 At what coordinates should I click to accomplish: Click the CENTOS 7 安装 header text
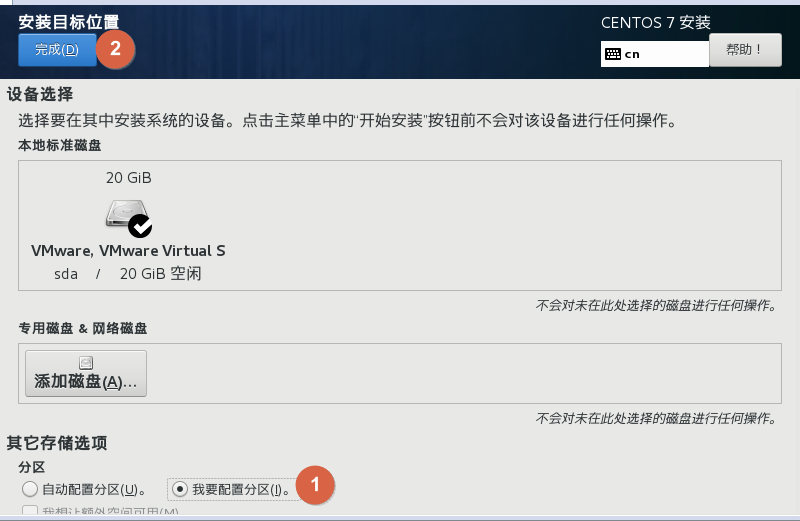point(656,22)
